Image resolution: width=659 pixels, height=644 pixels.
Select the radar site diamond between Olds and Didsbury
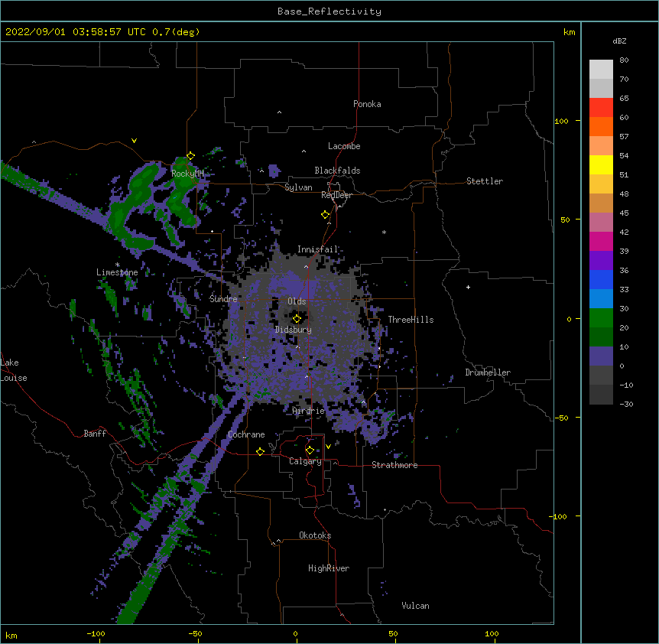[x=297, y=319]
